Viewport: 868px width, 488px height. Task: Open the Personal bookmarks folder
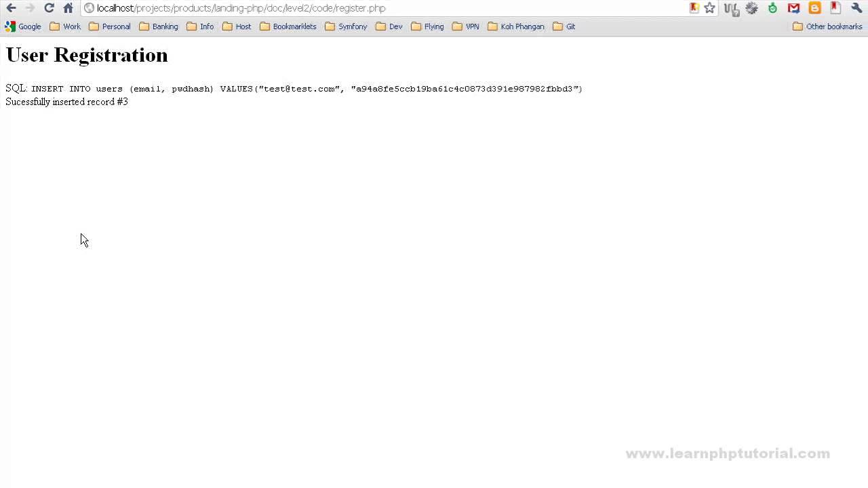(110, 26)
